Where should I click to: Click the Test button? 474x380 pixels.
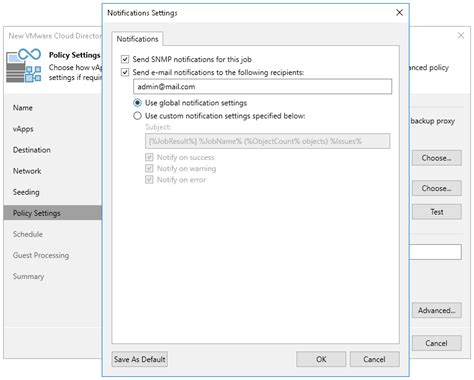pos(436,212)
